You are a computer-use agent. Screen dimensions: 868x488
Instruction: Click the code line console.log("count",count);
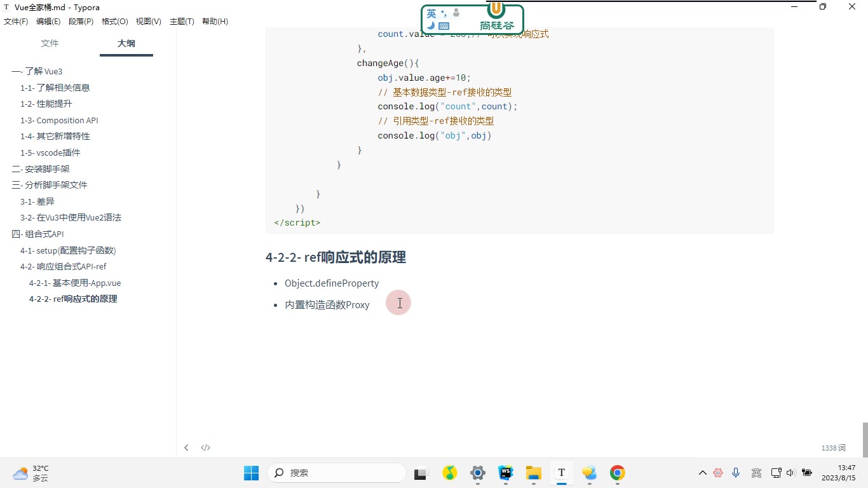click(447, 106)
